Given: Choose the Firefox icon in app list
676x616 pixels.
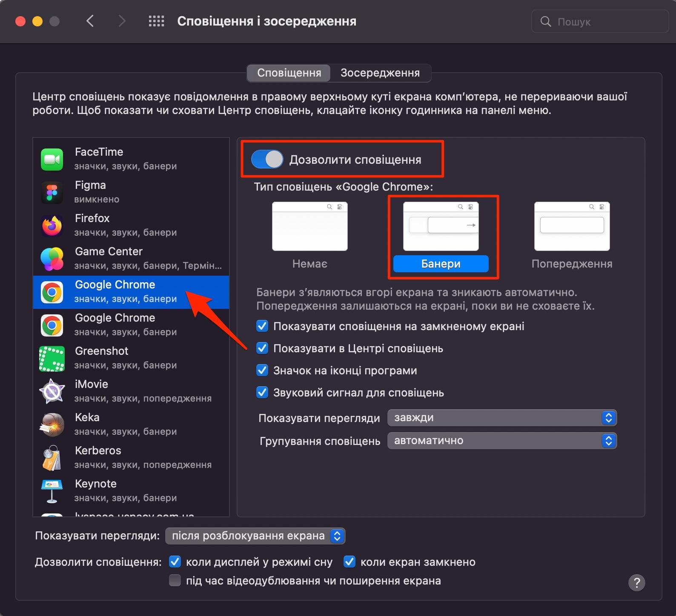Looking at the screenshot, I should [x=52, y=225].
